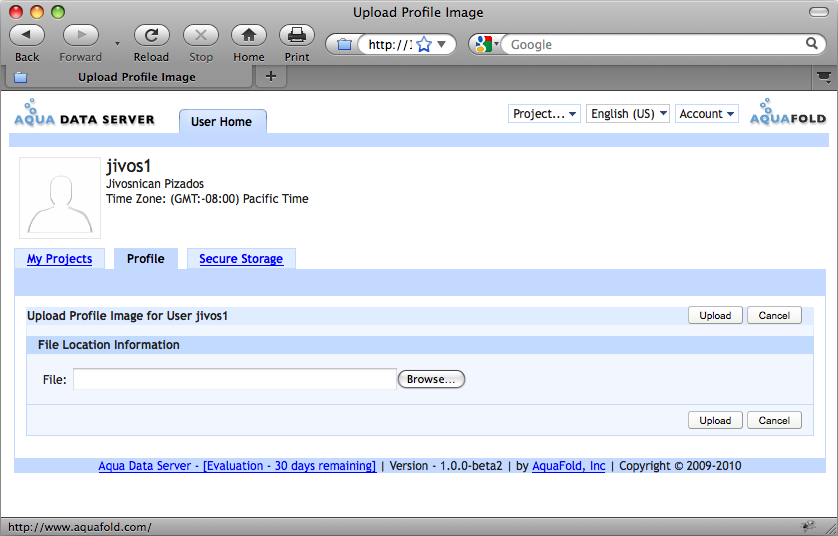This screenshot has width=838, height=536.
Task: Click the yellow minimize window button
Action: coord(37,12)
